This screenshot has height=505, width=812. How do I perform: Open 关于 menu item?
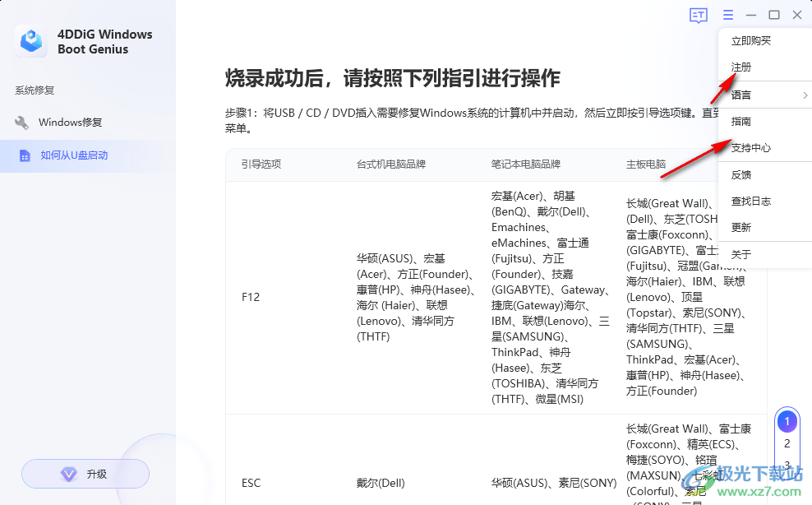(x=741, y=254)
